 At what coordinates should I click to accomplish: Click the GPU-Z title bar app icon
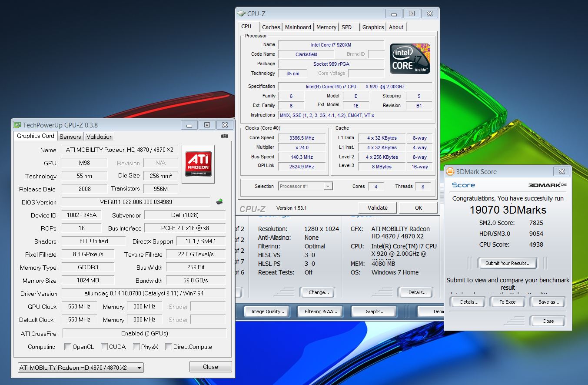coord(17,125)
